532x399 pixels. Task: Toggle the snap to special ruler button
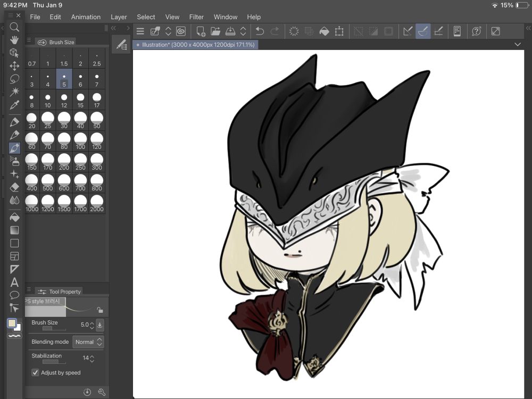pyautogui.click(x=423, y=31)
